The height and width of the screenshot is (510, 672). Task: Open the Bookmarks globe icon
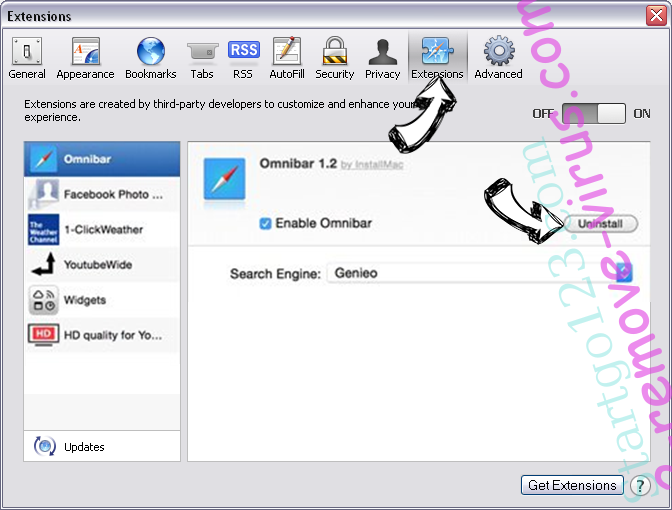pos(151,51)
